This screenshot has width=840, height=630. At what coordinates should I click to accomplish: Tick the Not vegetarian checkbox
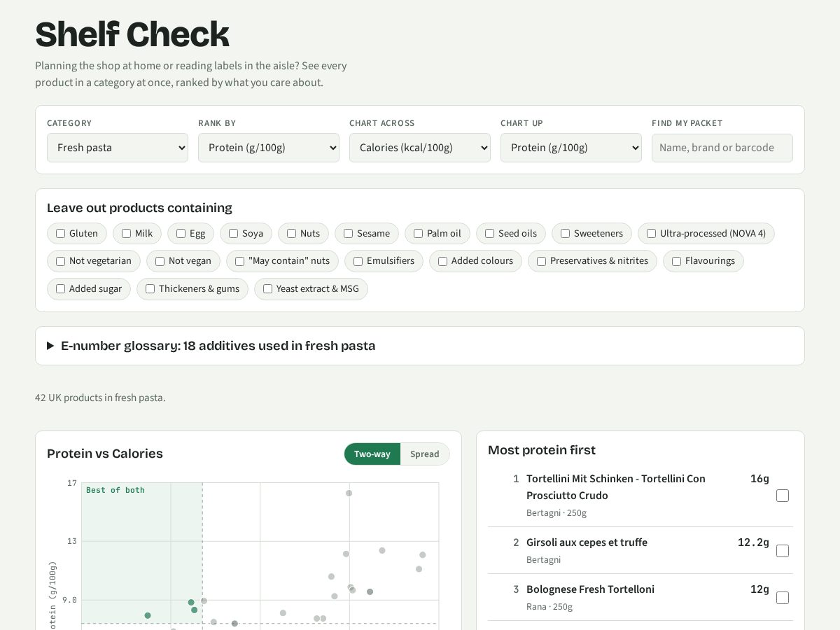(61, 261)
